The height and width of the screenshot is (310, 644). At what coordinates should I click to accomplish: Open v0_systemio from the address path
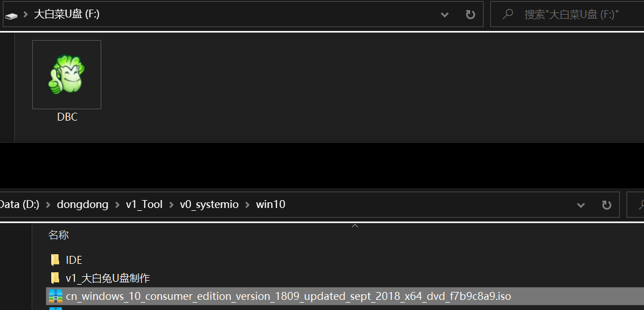tap(209, 205)
